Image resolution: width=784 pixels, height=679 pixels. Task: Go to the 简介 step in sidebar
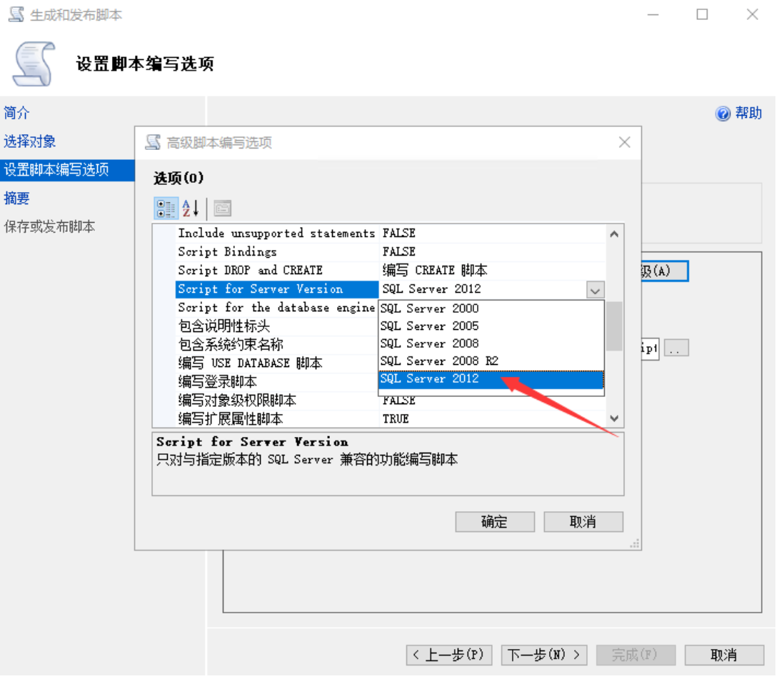coord(17,113)
